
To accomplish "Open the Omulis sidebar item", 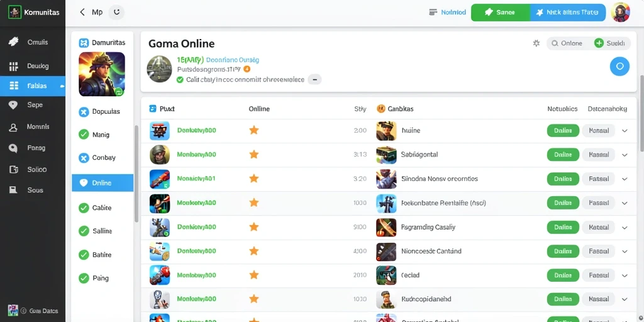I will tap(33, 42).
